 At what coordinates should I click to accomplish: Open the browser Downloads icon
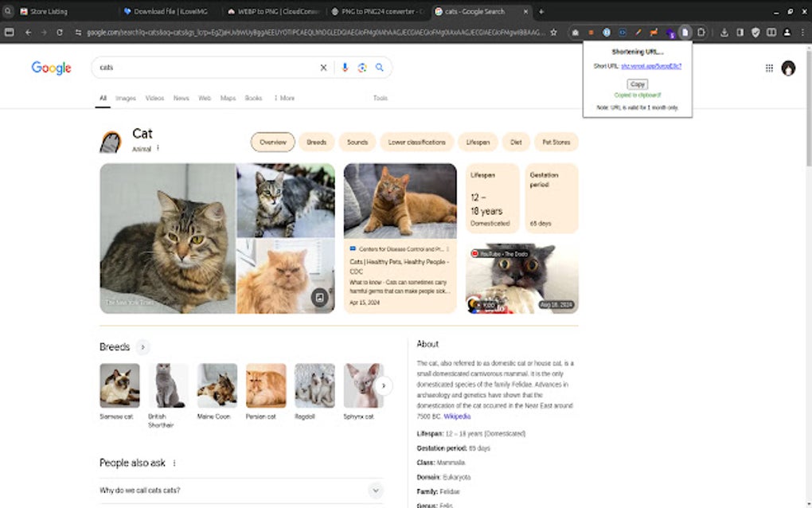[724, 33]
